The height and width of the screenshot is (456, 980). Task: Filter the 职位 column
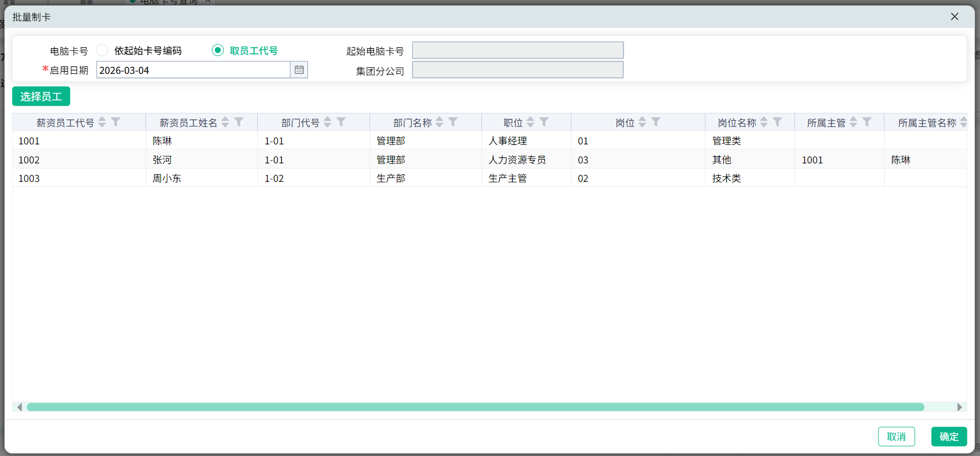pos(544,122)
